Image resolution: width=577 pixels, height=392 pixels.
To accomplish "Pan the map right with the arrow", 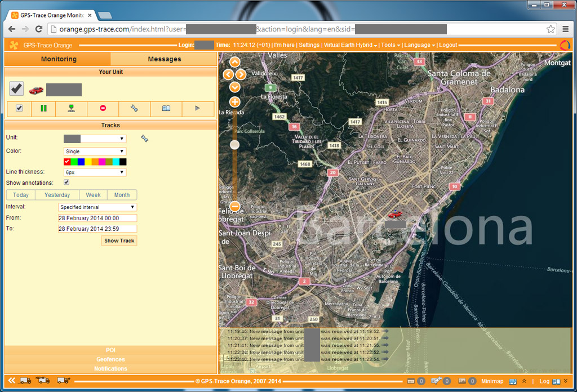I will (241, 75).
